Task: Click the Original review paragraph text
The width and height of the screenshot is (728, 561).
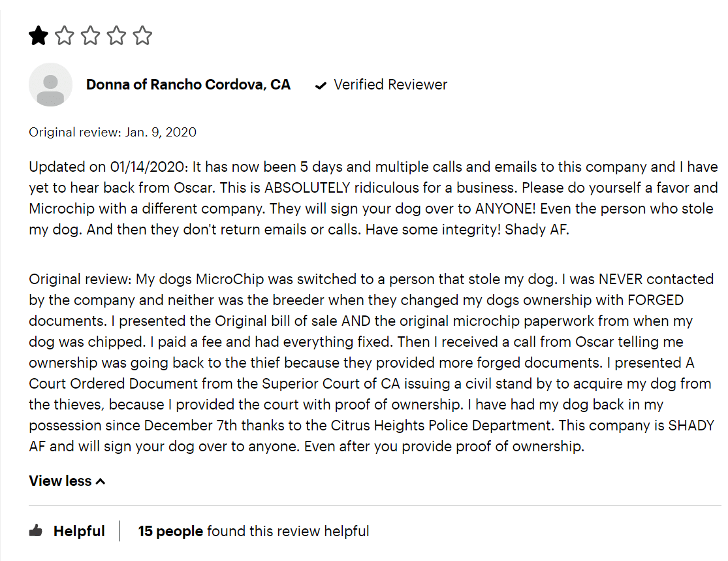Action: pos(372,362)
